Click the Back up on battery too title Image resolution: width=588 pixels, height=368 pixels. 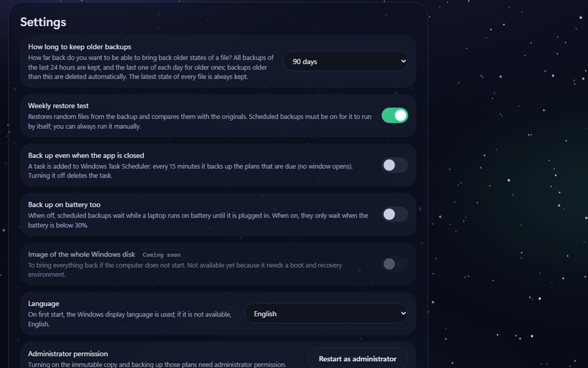click(64, 205)
